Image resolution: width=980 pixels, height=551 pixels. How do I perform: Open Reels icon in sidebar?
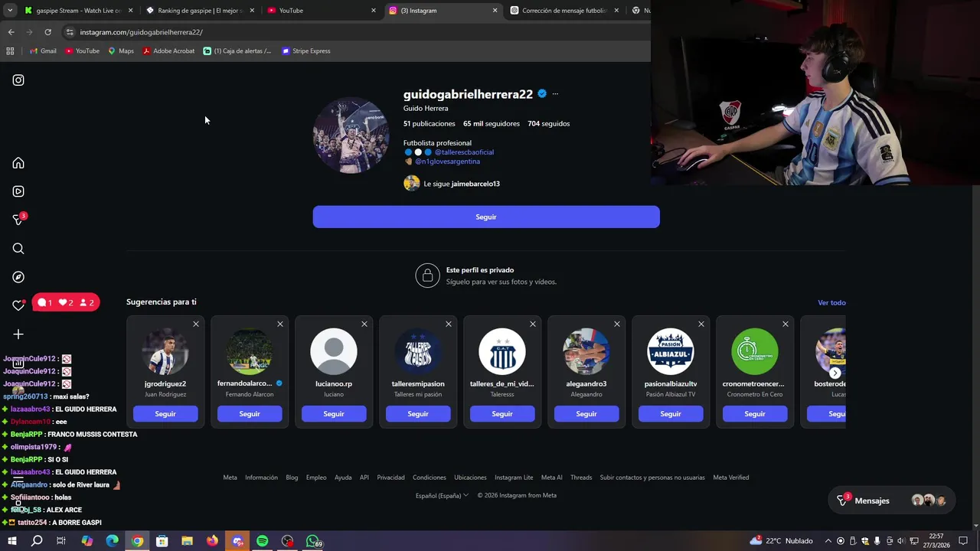pos(18,191)
